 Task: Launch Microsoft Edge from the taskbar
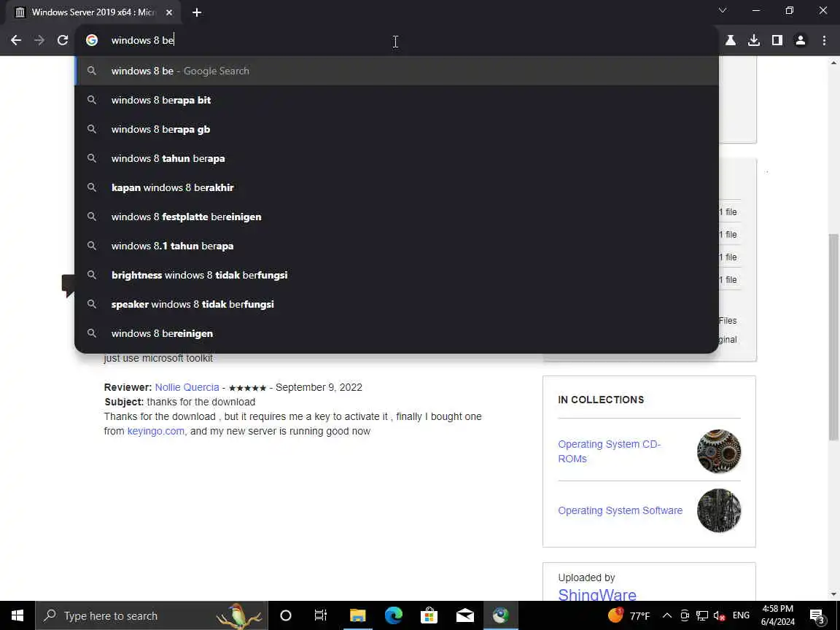click(x=393, y=615)
